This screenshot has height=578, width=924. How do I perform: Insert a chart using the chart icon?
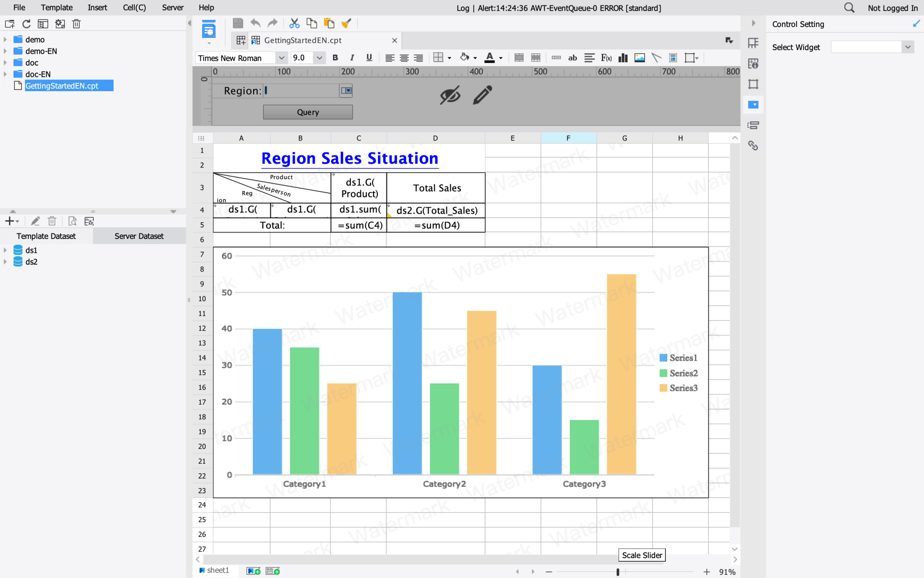coord(623,58)
